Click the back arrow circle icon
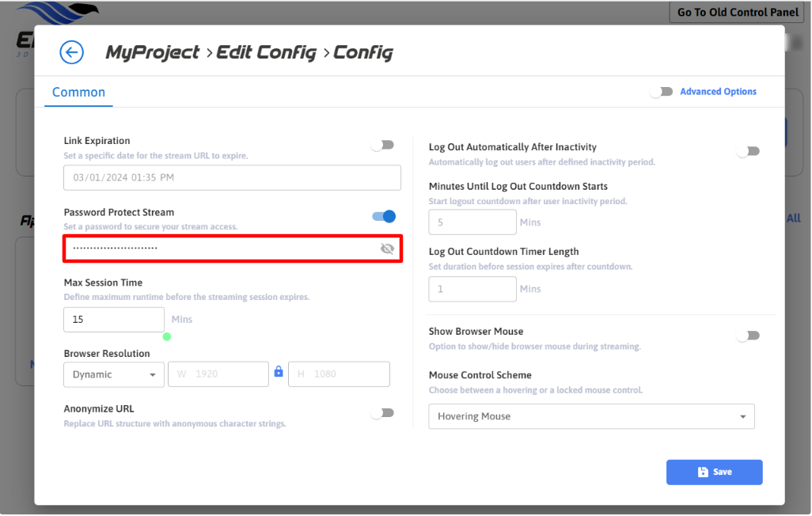The height and width of the screenshot is (516, 812). click(x=72, y=53)
